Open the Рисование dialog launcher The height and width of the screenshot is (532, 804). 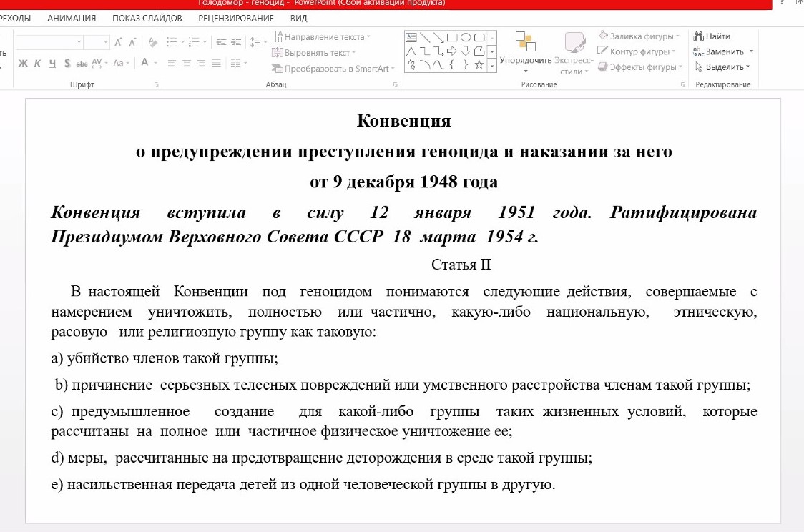point(683,84)
